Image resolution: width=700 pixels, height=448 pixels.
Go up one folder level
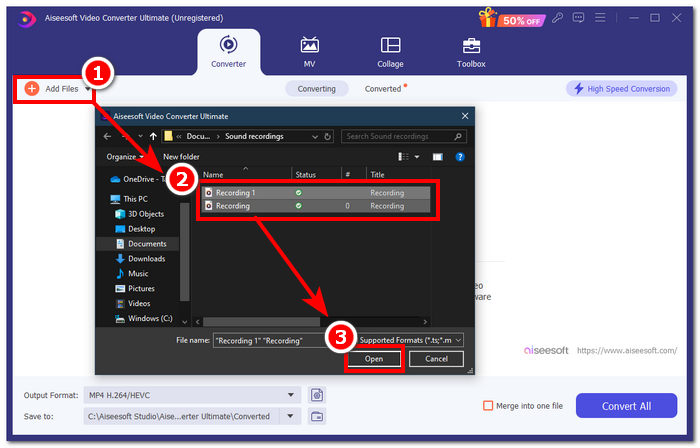click(x=153, y=137)
